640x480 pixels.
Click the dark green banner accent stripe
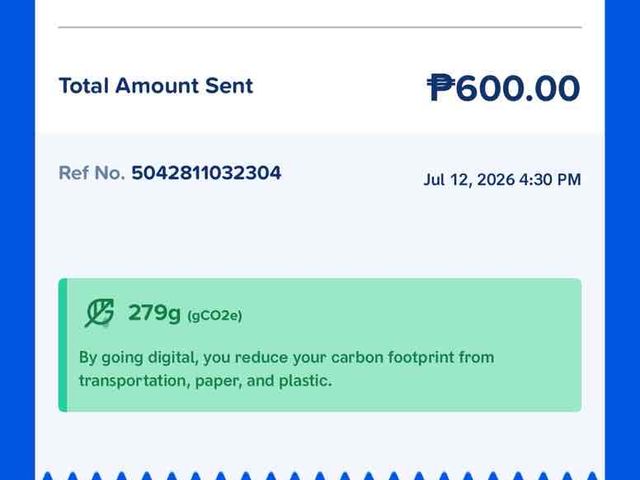click(x=63, y=345)
